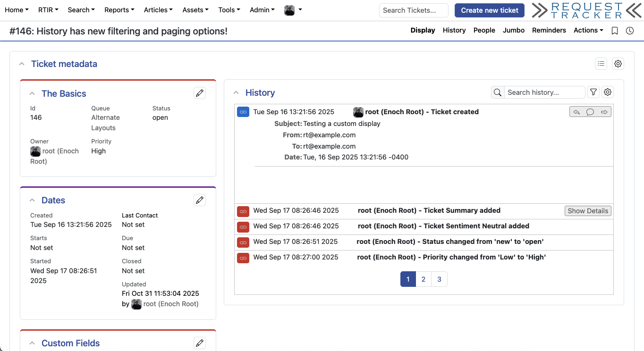Collapse the History panel chevron
The image size is (644, 351).
[236, 93]
